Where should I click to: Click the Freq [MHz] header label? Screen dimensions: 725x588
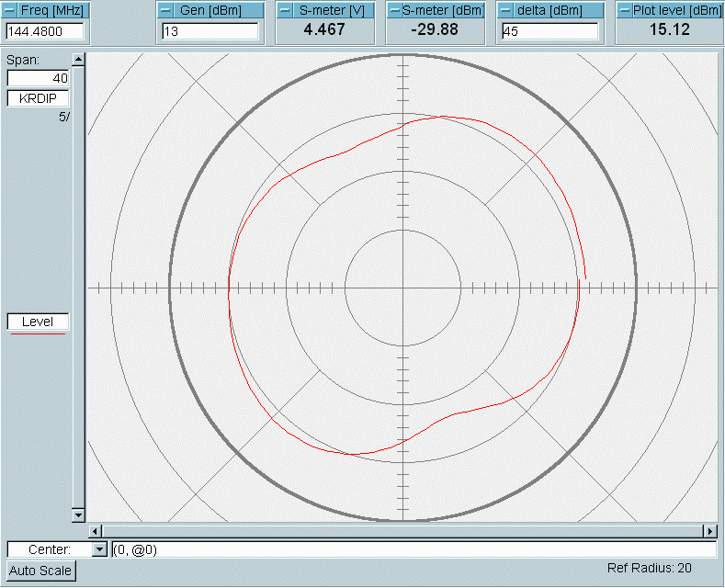[52, 10]
